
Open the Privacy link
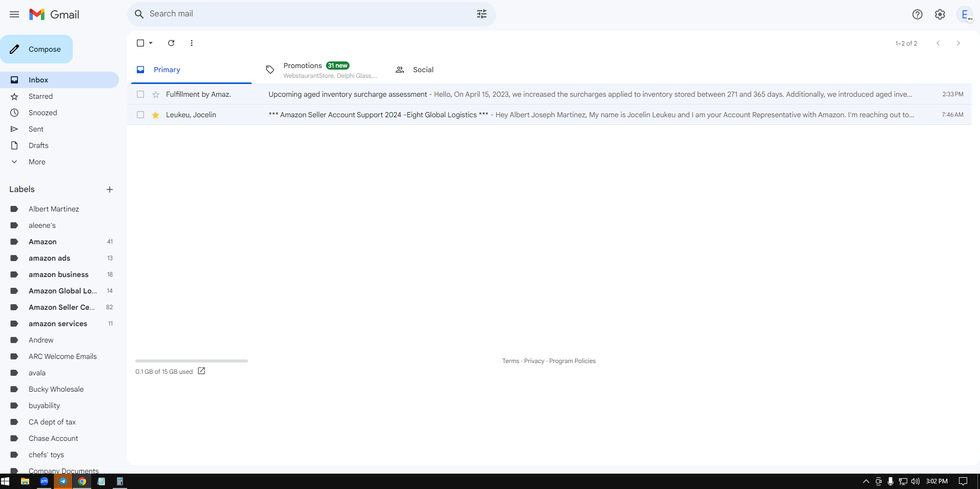click(534, 361)
